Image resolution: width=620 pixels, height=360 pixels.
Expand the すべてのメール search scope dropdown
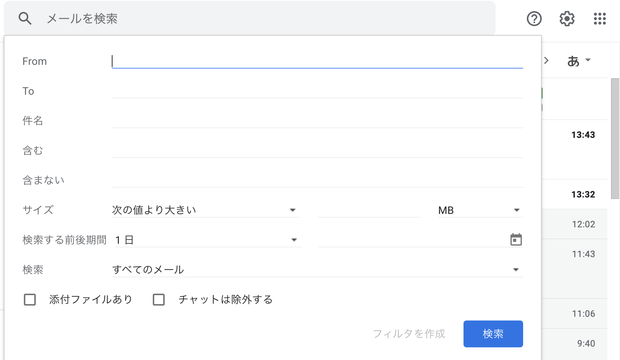tap(317, 269)
